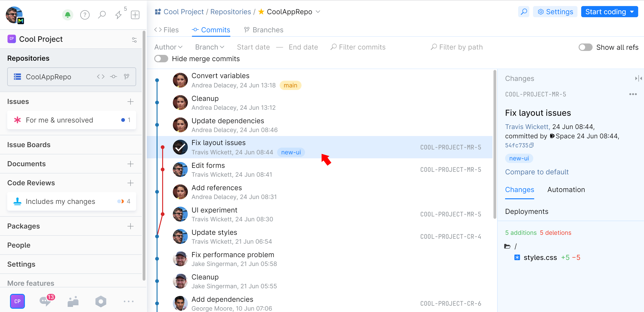Open the Automation tab in Changes panel
This screenshot has height=312, width=644.
pos(566,190)
